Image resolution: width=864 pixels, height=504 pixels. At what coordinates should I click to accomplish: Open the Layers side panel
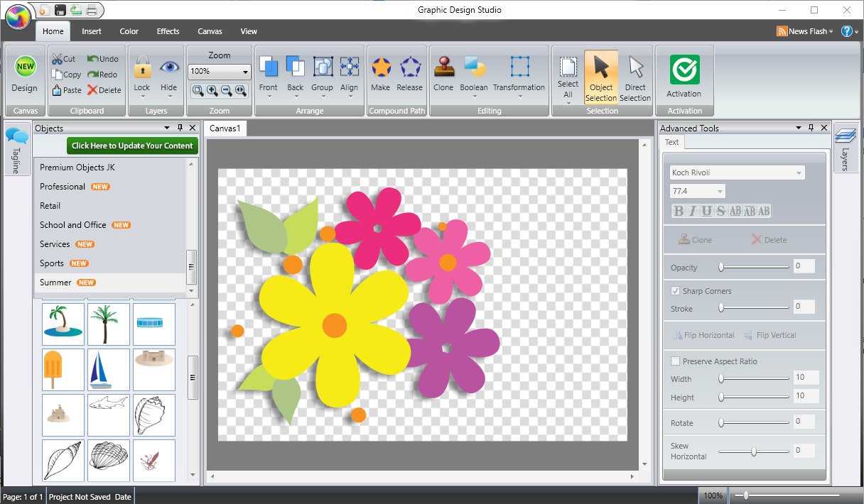click(846, 147)
